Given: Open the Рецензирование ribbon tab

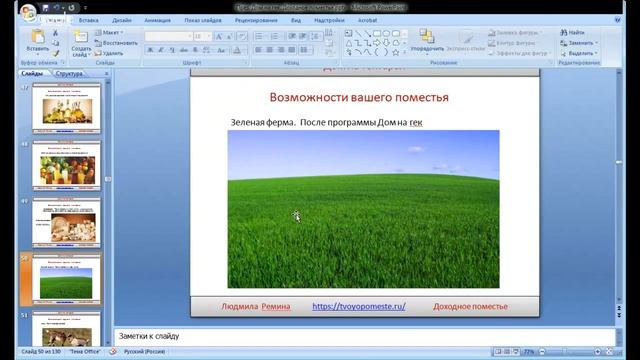Looking at the screenshot, I should (x=256, y=20).
